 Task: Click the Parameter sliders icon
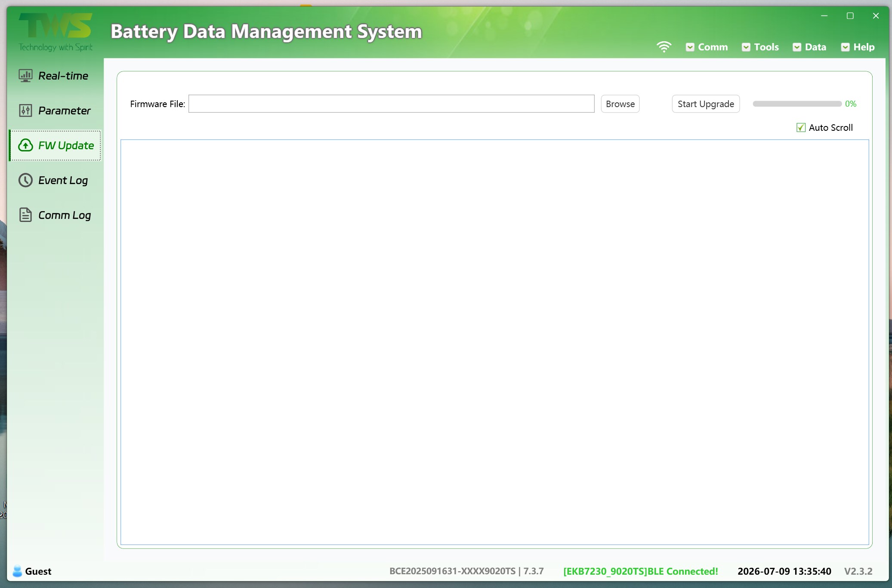click(x=25, y=111)
